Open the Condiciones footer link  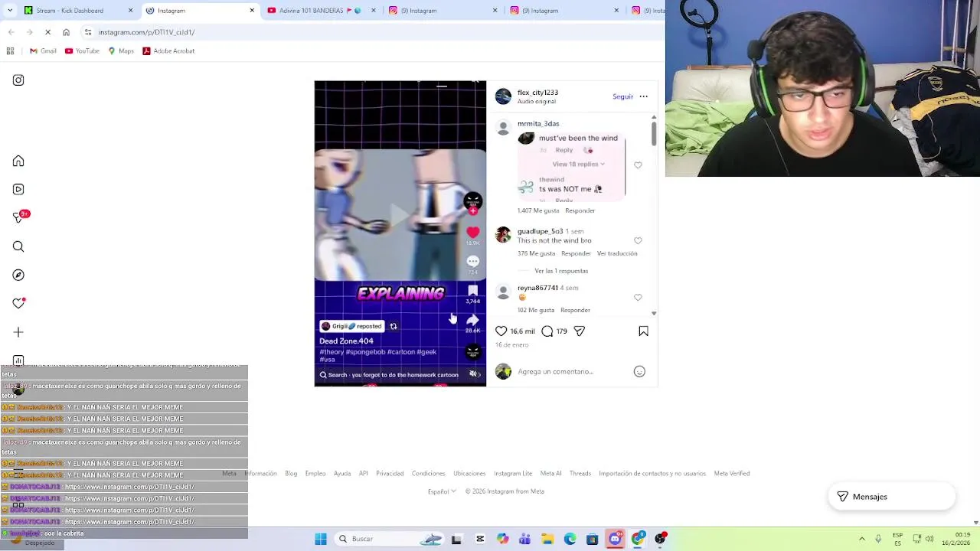click(428, 474)
